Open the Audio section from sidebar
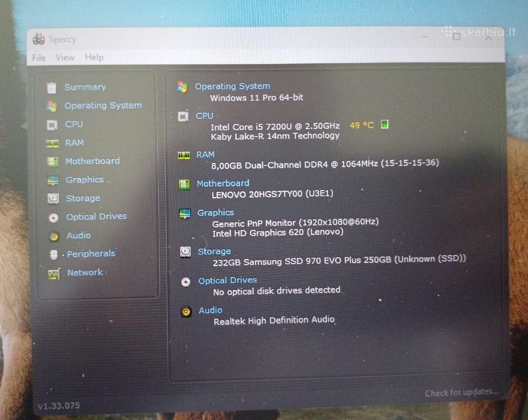Viewport: 528px width, 420px height. coord(79,235)
